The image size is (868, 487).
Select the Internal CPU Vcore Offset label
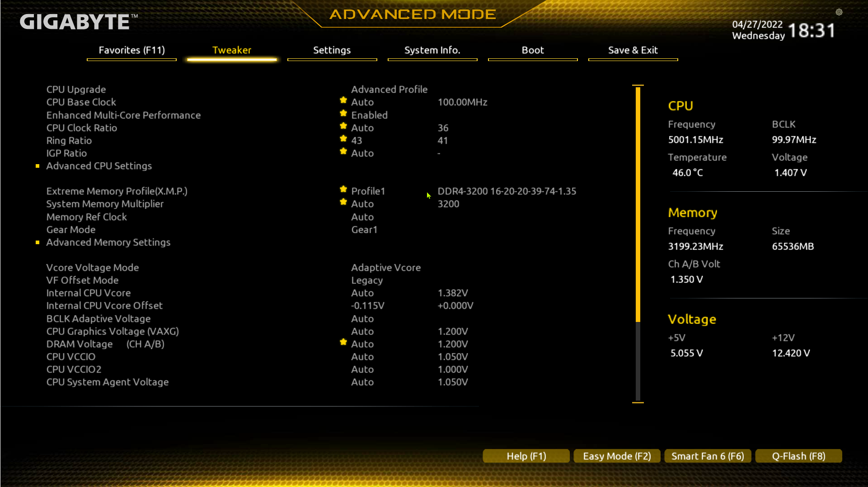point(104,306)
